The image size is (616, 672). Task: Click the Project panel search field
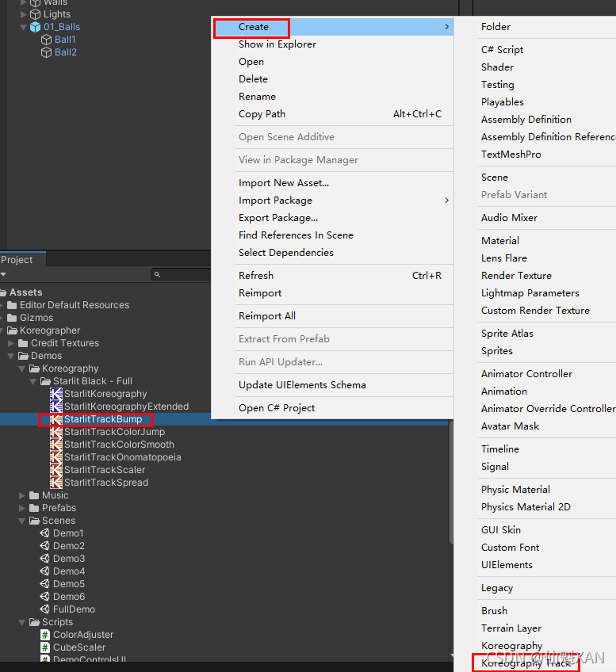(x=181, y=274)
